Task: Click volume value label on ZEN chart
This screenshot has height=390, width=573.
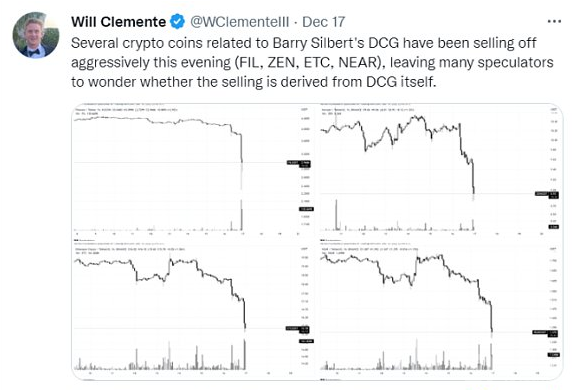Action: coord(553,227)
